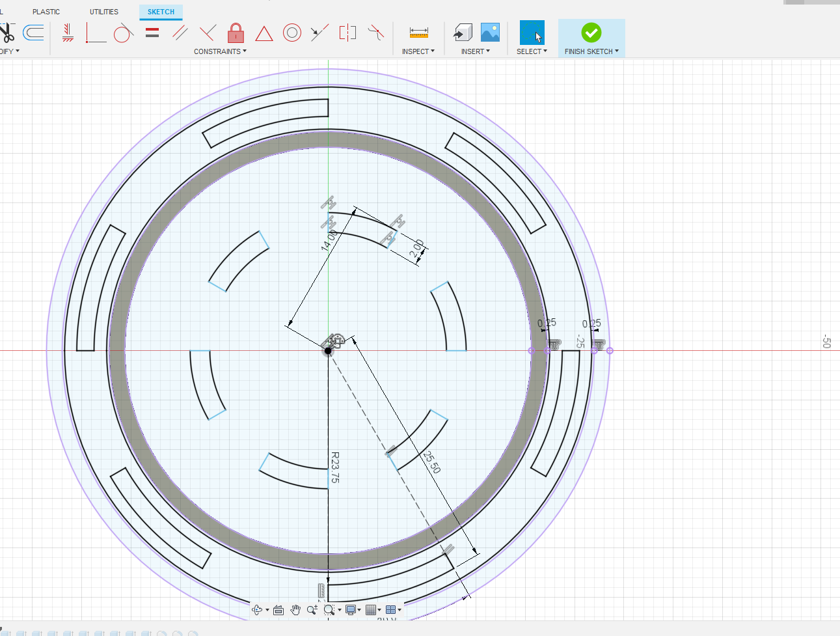Image resolution: width=840 pixels, height=636 pixels.
Task: Apply the Equal constraint
Action: click(152, 33)
